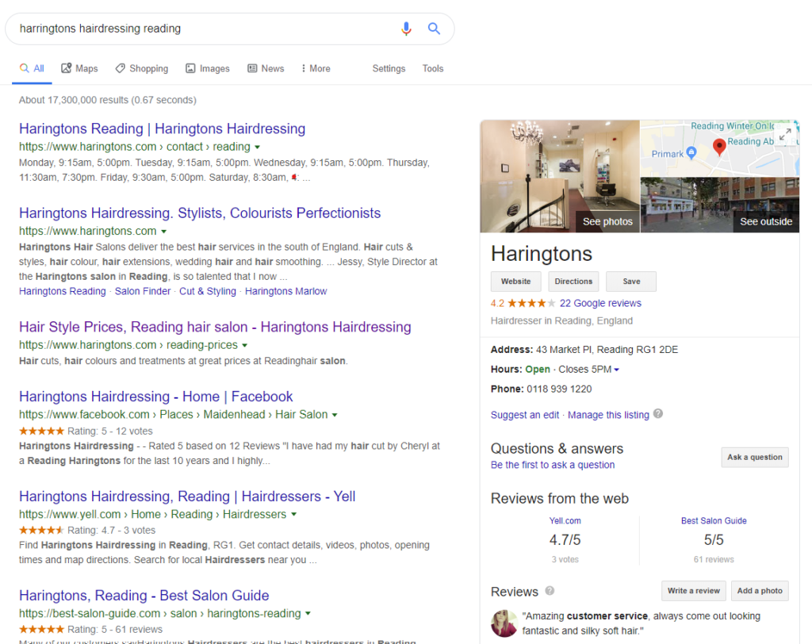Open the Settings menu
Screen dimensions: 812x644
point(389,68)
